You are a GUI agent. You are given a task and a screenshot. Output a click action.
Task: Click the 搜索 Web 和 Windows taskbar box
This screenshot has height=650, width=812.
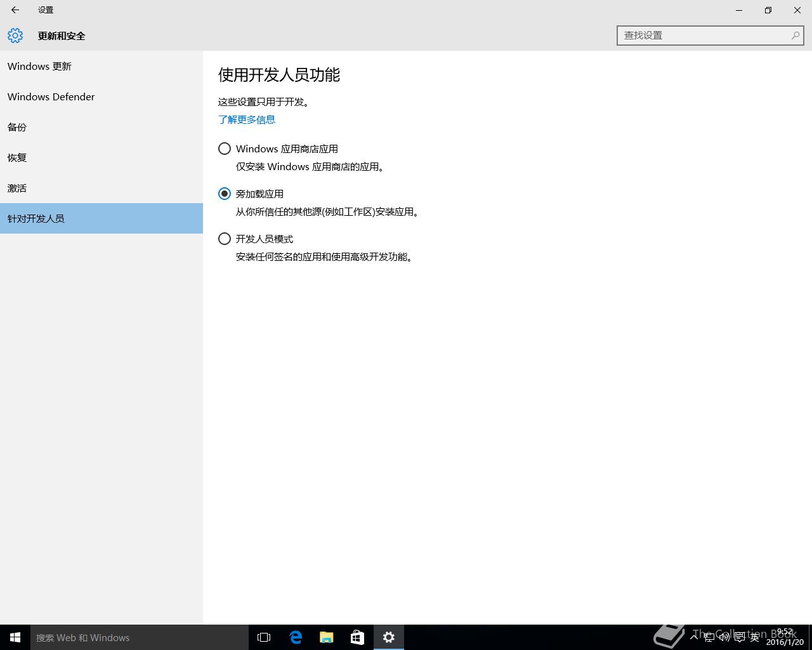pyautogui.click(x=140, y=637)
